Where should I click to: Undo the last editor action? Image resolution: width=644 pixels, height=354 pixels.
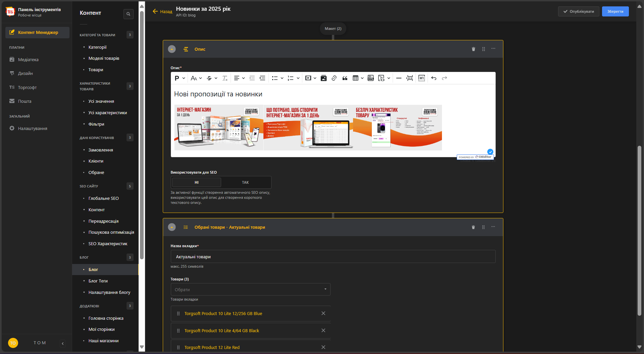(434, 78)
